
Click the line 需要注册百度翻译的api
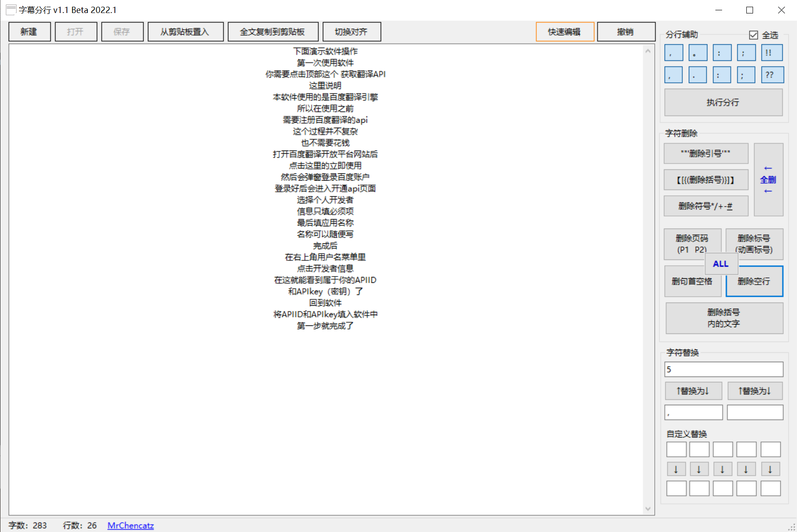(x=326, y=120)
